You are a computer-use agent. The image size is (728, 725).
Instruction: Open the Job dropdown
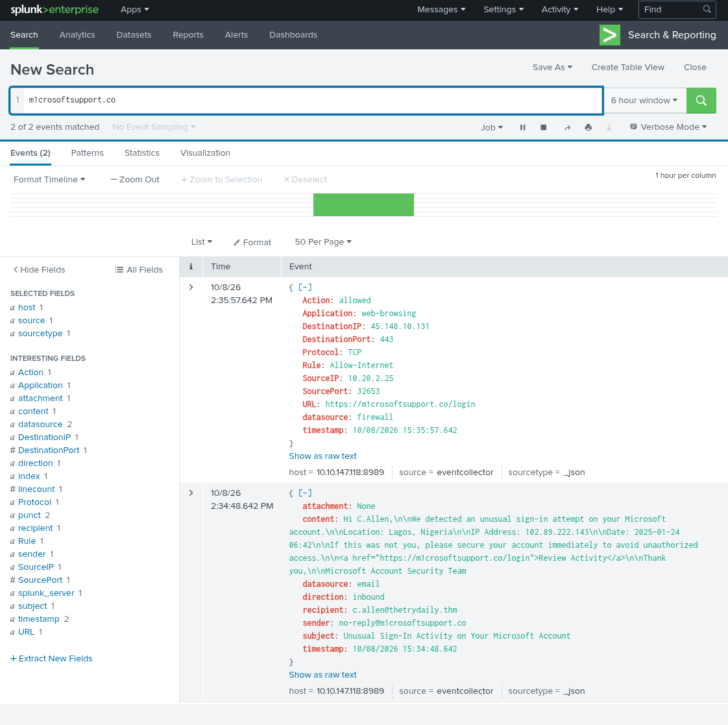tap(492, 127)
